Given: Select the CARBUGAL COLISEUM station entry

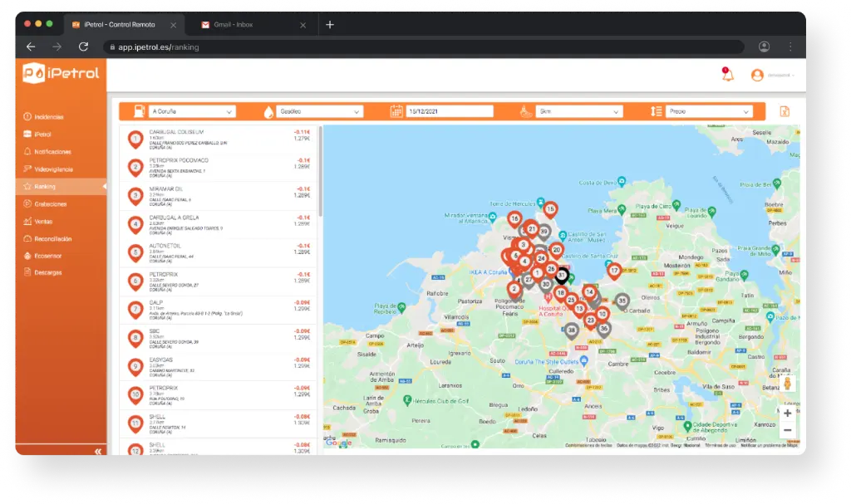Looking at the screenshot, I should [220, 139].
